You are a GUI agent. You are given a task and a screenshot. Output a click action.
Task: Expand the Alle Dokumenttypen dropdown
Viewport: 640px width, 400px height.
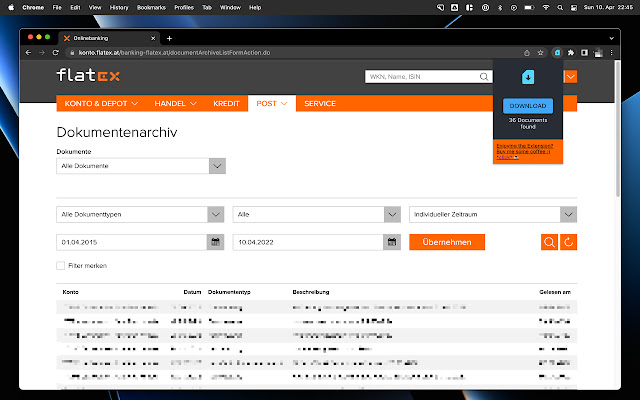(x=216, y=214)
